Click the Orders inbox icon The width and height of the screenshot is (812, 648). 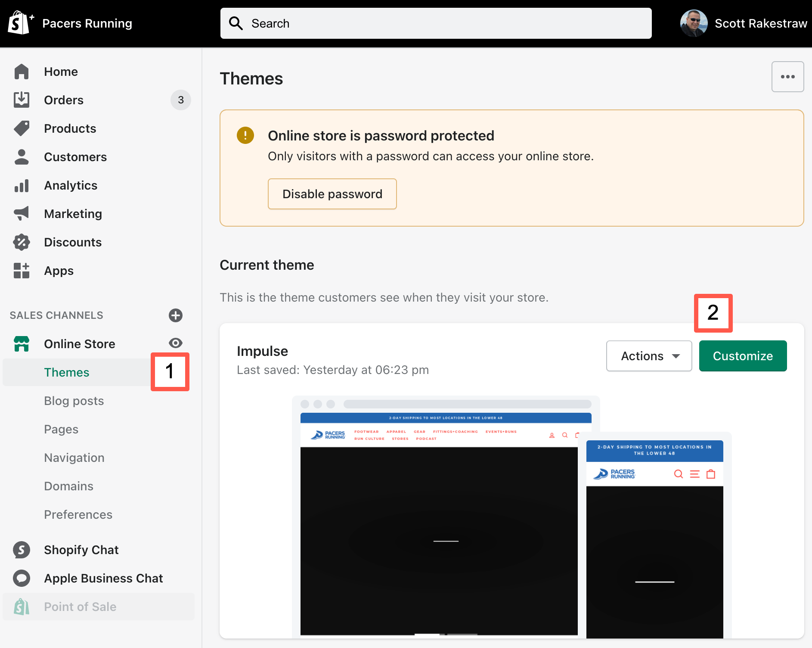click(x=22, y=100)
